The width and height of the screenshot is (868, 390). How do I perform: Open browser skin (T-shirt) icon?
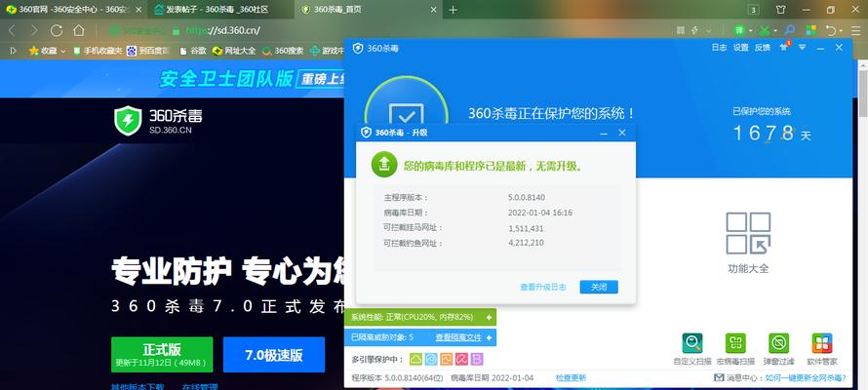pyautogui.click(x=781, y=10)
